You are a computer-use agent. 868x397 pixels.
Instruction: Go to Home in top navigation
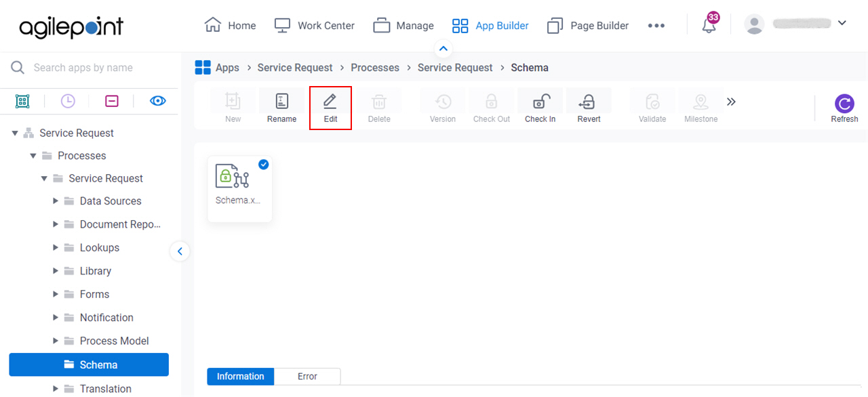pos(231,26)
